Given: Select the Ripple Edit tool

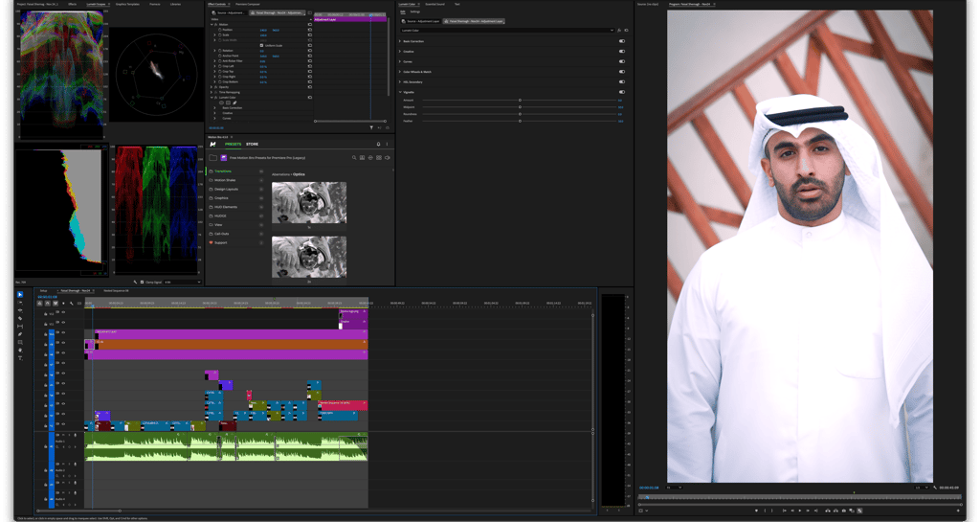Looking at the screenshot, I should [20, 310].
